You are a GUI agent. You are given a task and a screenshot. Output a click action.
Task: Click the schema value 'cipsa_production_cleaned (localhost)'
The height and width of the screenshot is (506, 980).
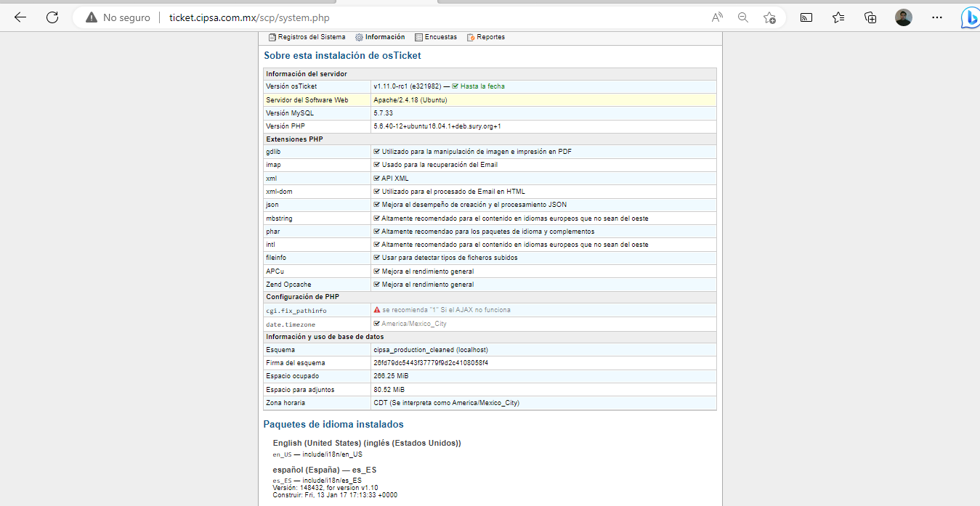click(x=431, y=350)
